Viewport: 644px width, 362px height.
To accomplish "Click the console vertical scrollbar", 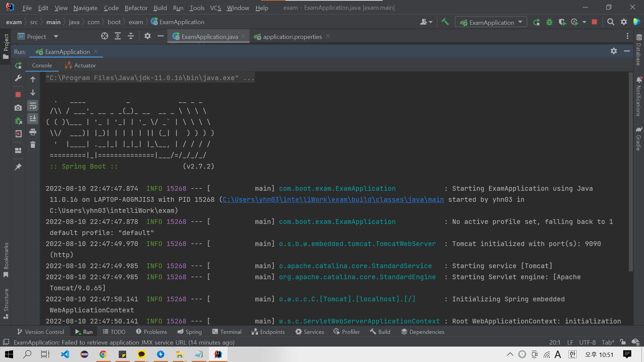I will tap(631, 172).
